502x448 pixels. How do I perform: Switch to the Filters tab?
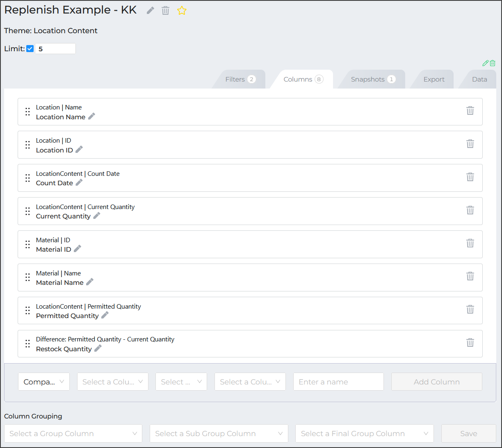point(240,79)
